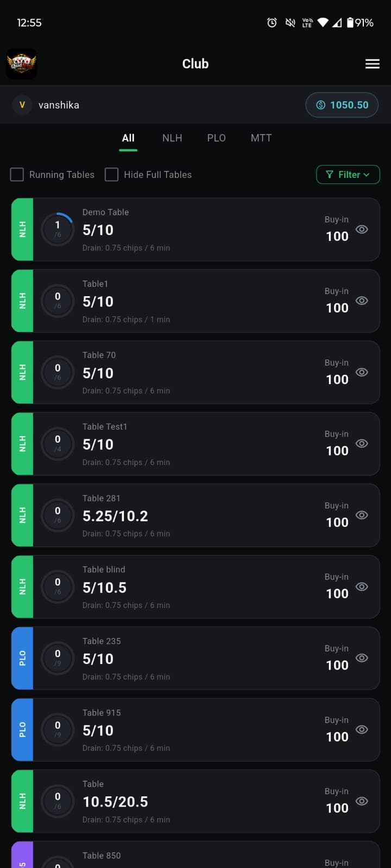Click the eye icon on Demo Table
391x868 pixels.
pos(362,229)
